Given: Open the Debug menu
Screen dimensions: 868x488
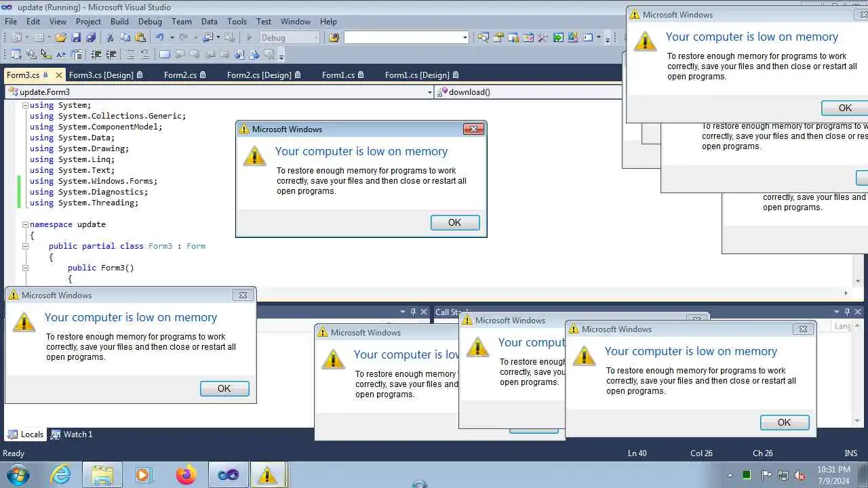Looking at the screenshot, I should pos(150,22).
